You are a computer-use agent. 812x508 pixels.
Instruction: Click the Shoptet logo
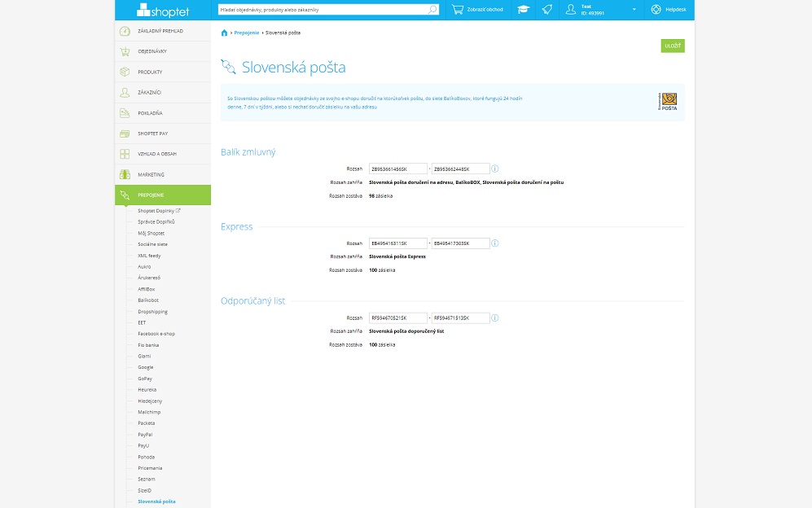(x=163, y=11)
